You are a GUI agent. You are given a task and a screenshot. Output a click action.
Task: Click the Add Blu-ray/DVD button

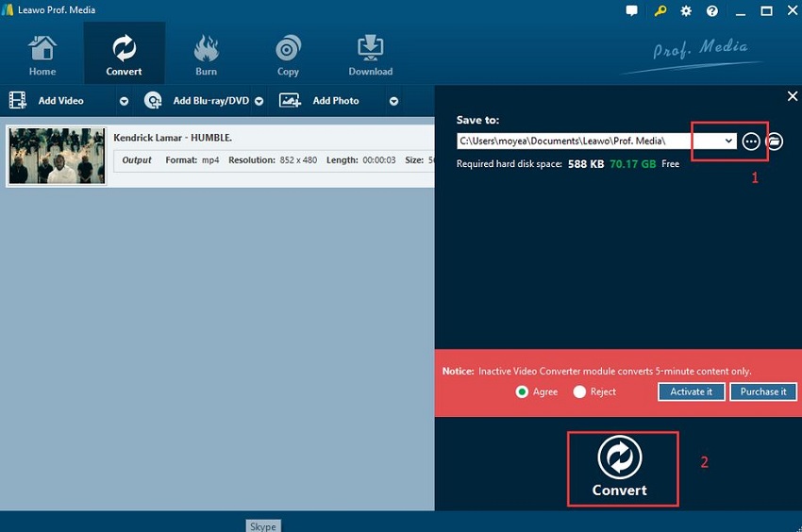click(196, 101)
